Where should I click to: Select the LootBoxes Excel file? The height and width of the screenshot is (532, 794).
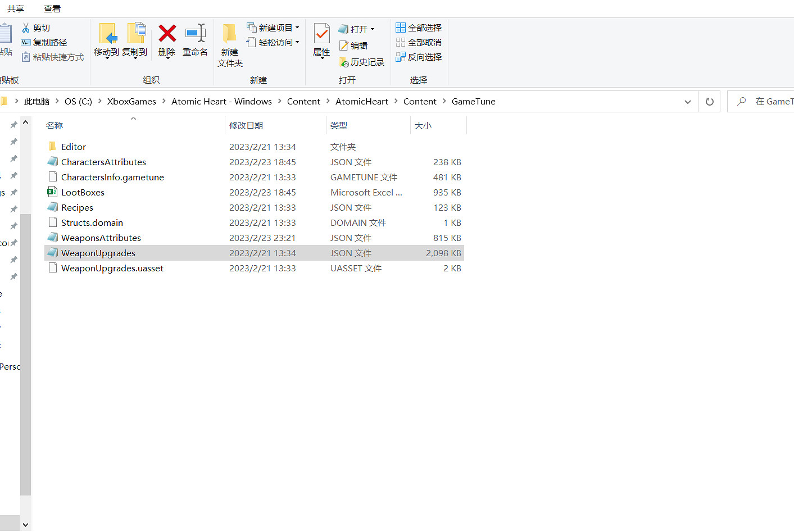83,192
